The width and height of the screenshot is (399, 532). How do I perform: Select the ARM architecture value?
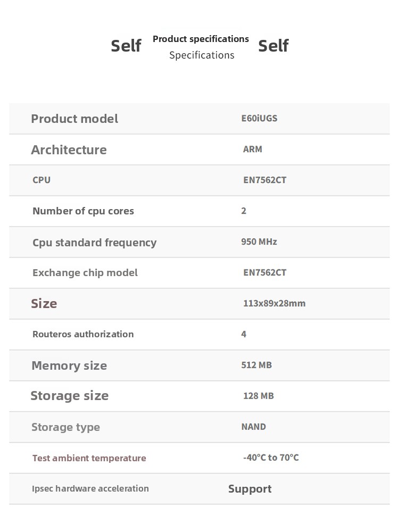pos(253,149)
